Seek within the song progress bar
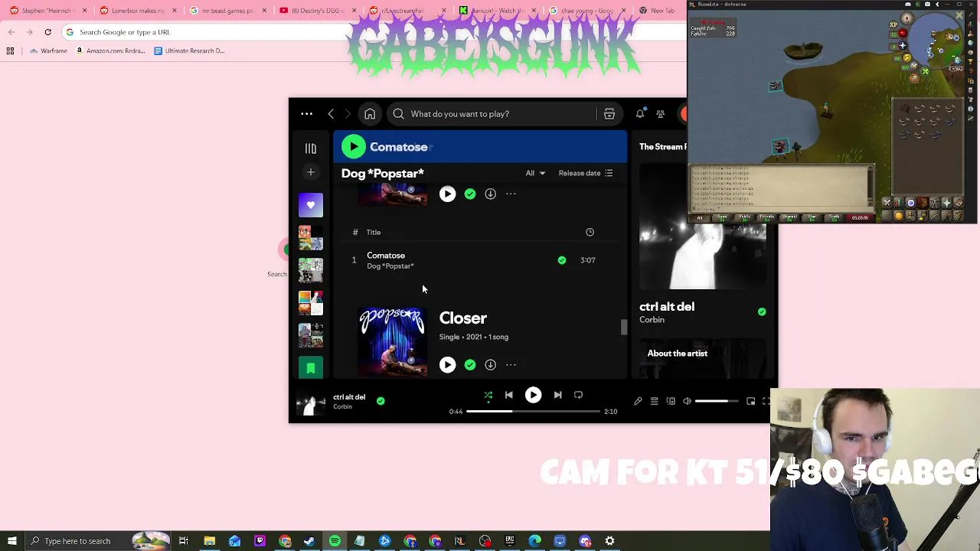The width and height of the screenshot is (980, 551). [x=533, y=412]
